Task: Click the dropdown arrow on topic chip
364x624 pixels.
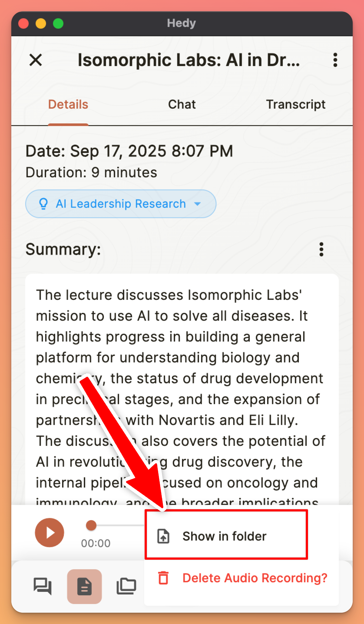Action: point(197,204)
